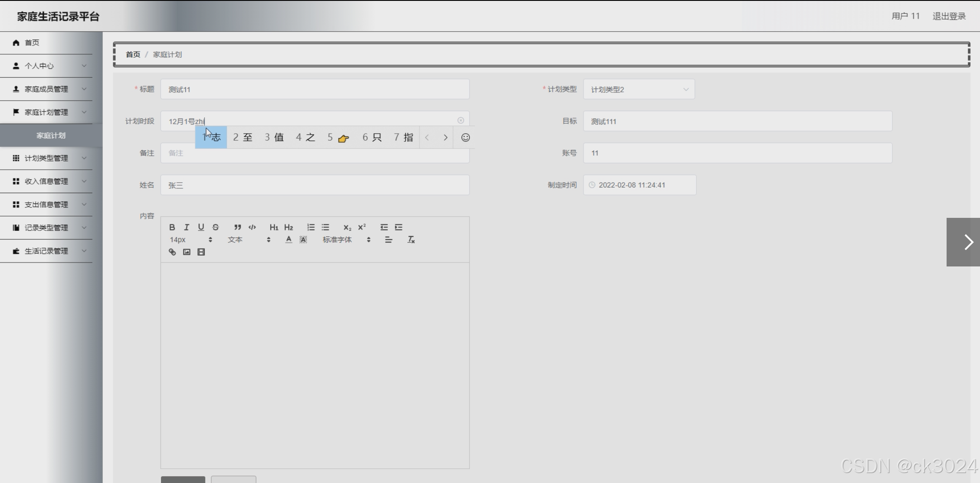The height and width of the screenshot is (483, 980).
Task: Decrease indent in editor
Action: tap(384, 227)
